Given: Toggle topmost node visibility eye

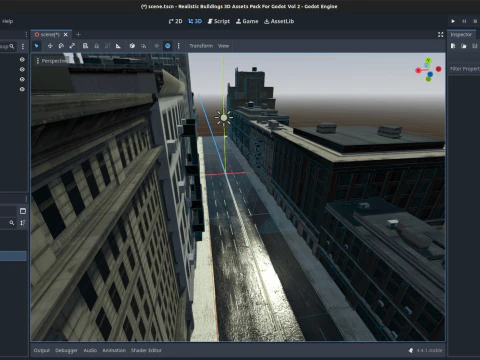Looking at the screenshot, I should point(22,59).
